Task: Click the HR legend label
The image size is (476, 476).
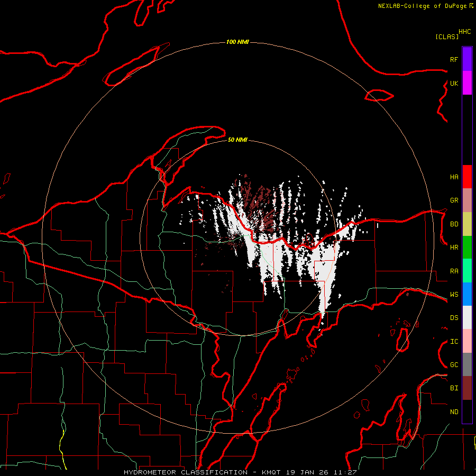Action: point(454,248)
